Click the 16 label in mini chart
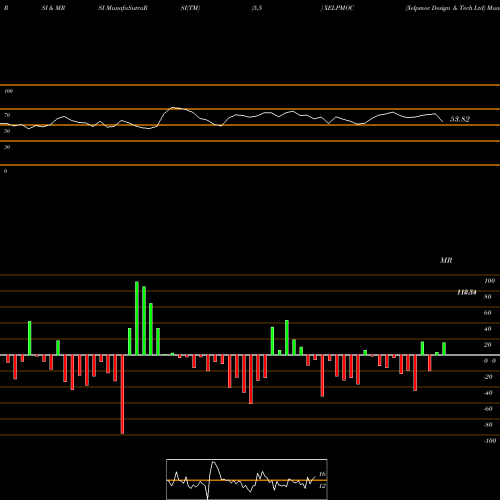500x500 pixels. click(322, 474)
